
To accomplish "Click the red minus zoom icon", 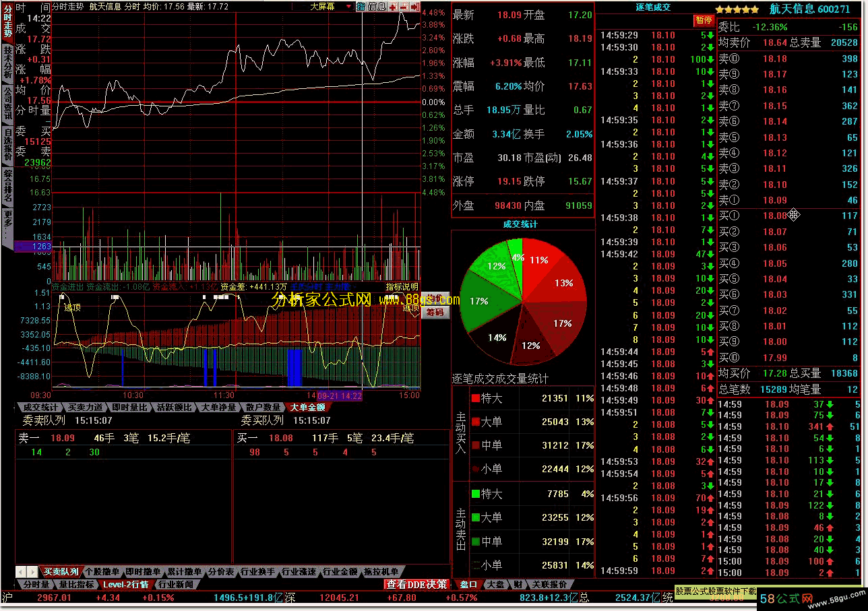I will coord(403,6).
